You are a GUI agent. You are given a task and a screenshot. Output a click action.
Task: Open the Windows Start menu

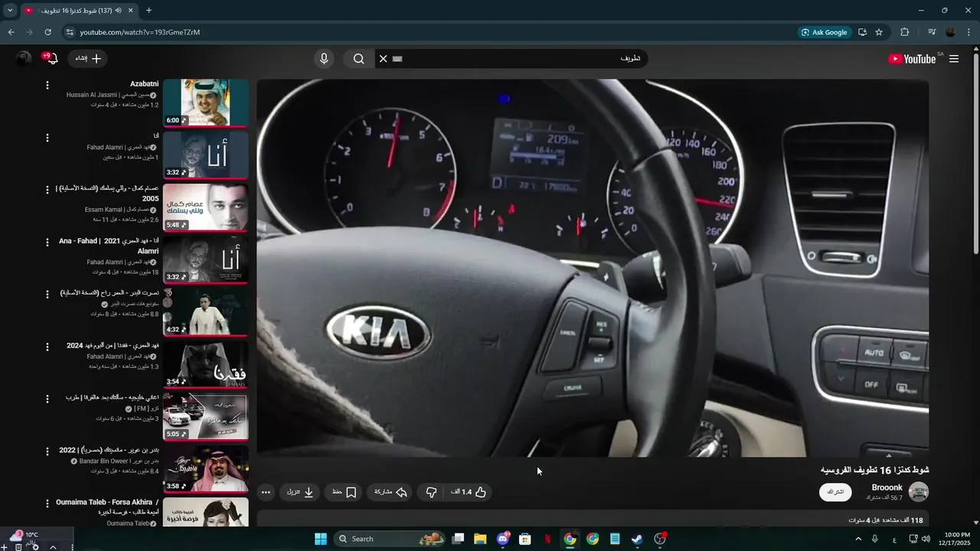[x=321, y=539]
